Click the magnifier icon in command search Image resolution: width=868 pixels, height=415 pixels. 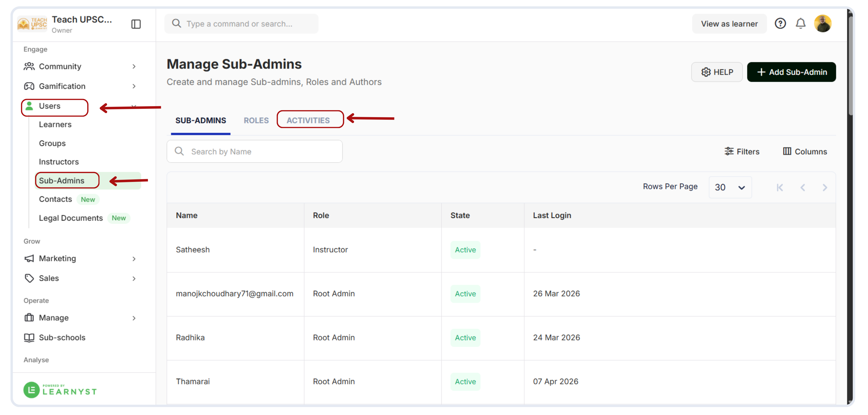(x=177, y=24)
